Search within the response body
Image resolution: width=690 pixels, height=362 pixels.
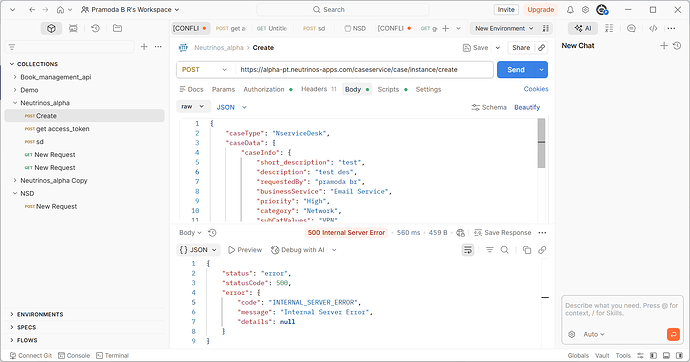[x=505, y=250]
